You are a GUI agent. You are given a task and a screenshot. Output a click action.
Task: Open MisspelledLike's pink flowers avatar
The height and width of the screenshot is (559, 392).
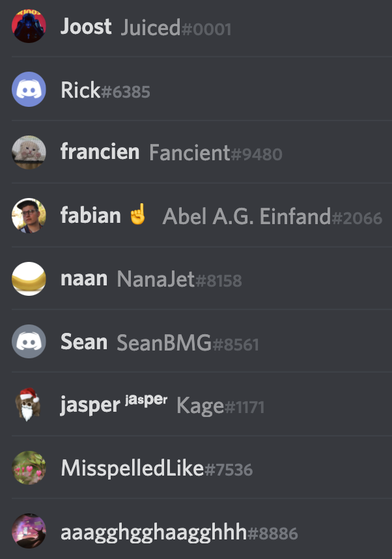click(29, 467)
